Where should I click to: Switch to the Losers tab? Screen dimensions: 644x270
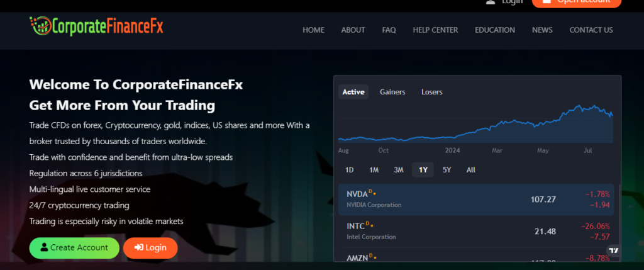(x=431, y=92)
